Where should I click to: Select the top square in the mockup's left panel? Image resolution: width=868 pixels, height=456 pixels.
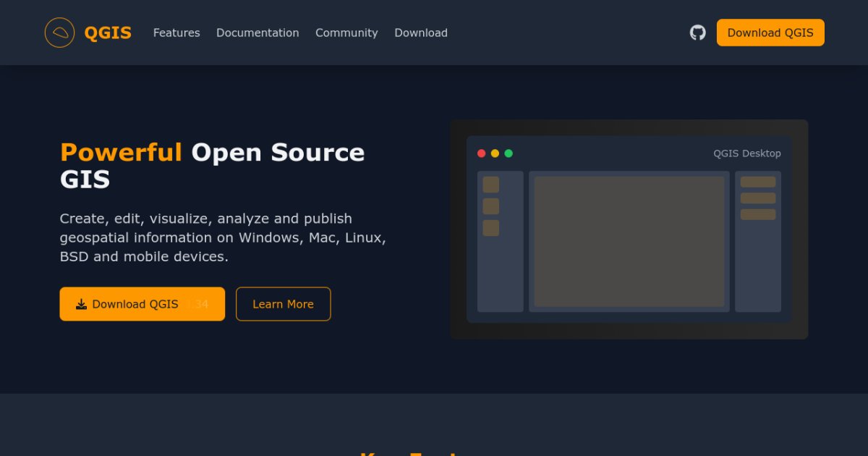coord(491,185)
